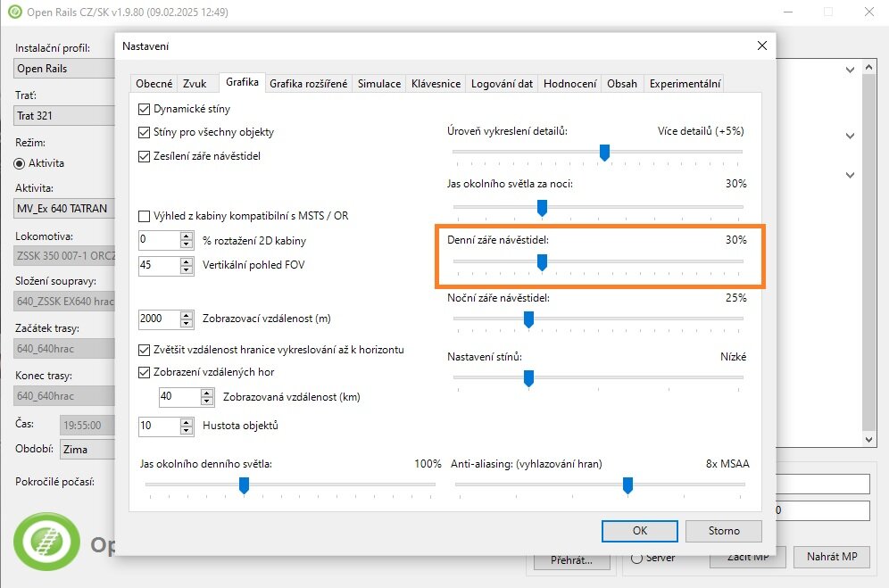This screenshot has width=889, height=588.
Task: Switch to the Zvuk tab
Action: pyautogui.click(x=195, y=84)
